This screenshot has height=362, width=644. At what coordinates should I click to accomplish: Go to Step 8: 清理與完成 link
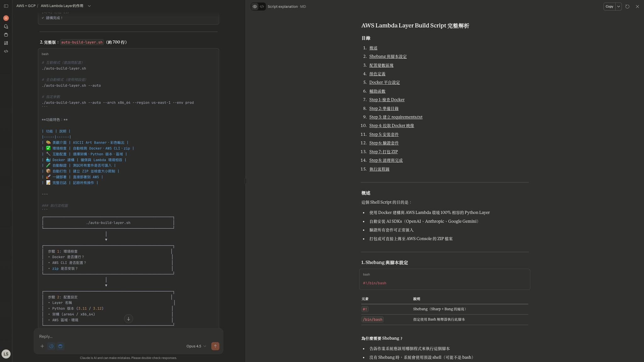point(386,160)
